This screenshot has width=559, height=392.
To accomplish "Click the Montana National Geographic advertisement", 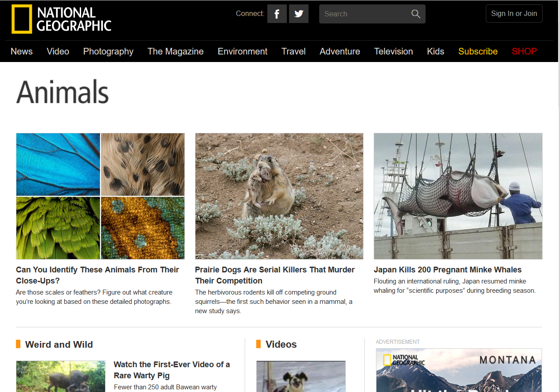I will 459,370.
